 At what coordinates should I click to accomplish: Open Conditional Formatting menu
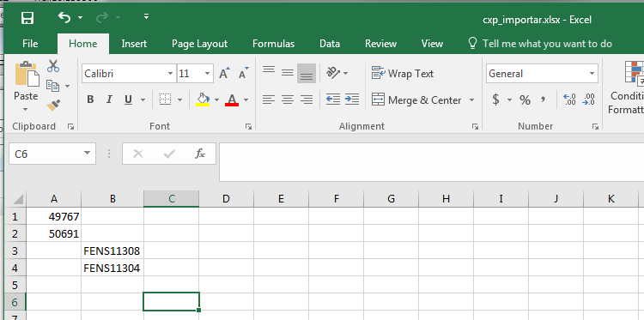(627, 88)
